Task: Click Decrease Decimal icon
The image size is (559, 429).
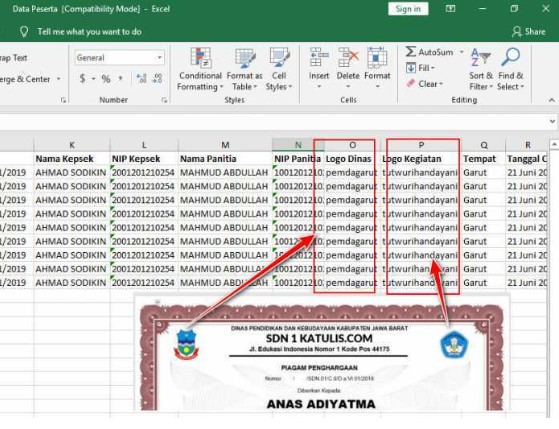Action: 157,78
